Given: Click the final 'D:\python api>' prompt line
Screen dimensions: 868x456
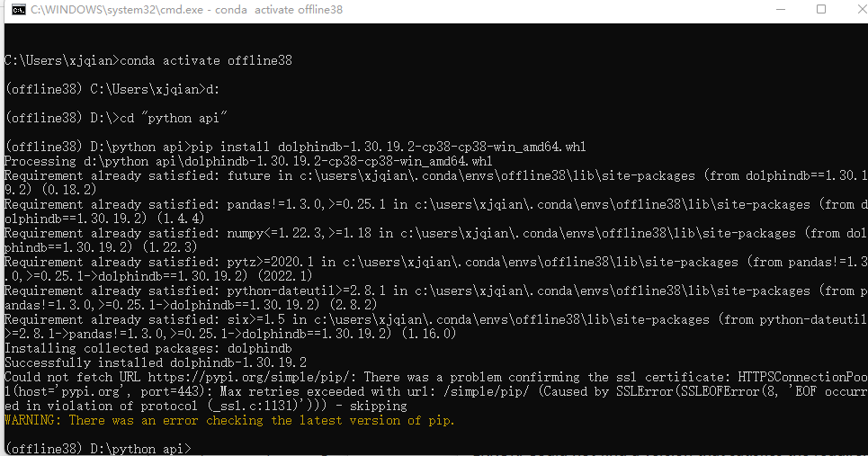Looking at the screenshot, I should (98, 449).
